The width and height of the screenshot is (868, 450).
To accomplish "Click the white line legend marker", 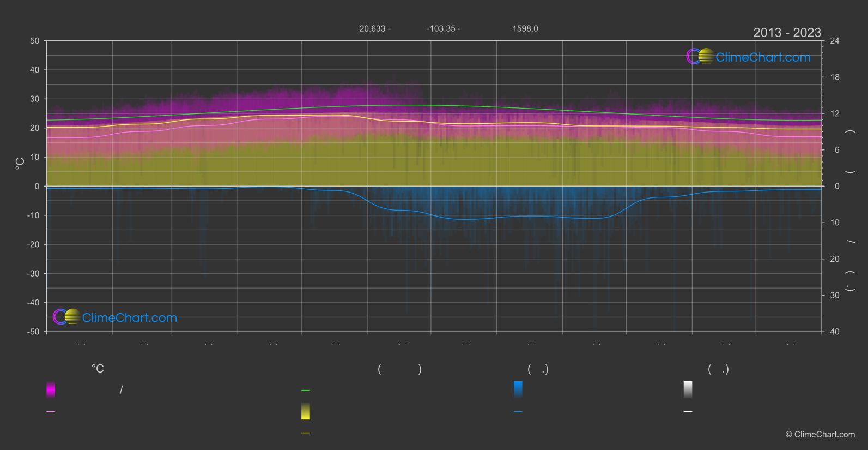I will coord(688,412).
